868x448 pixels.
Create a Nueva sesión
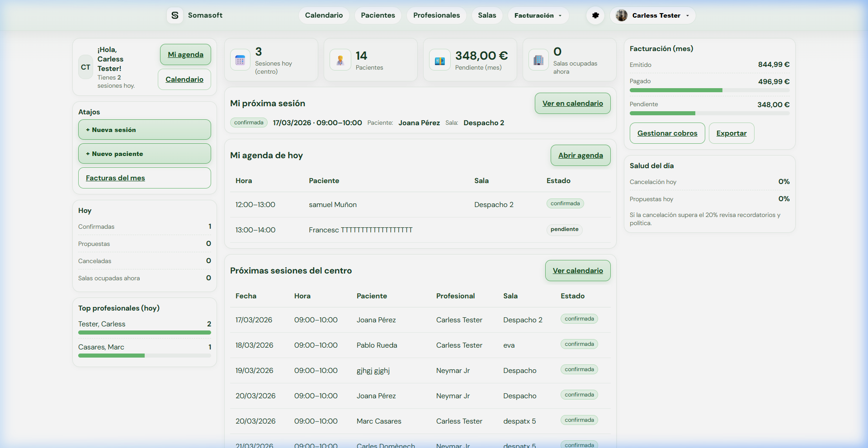(144, 129)
